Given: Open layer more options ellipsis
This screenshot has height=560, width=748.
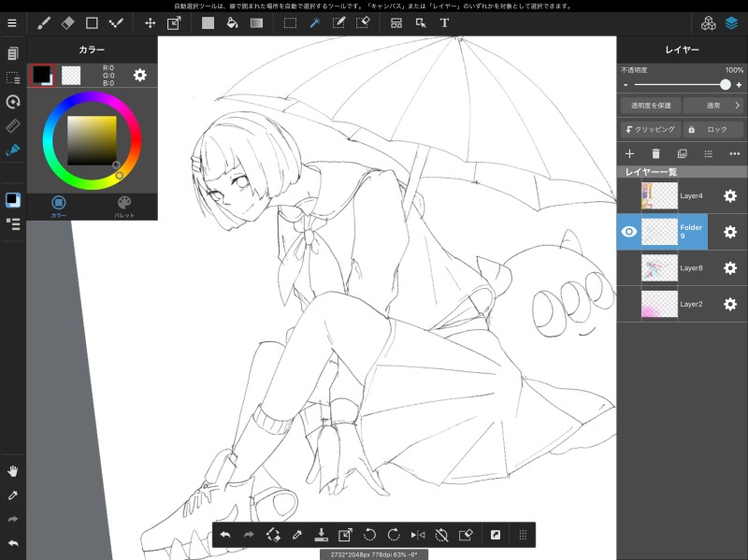Looking at the screenshot, I should click(x=735, y=153).
